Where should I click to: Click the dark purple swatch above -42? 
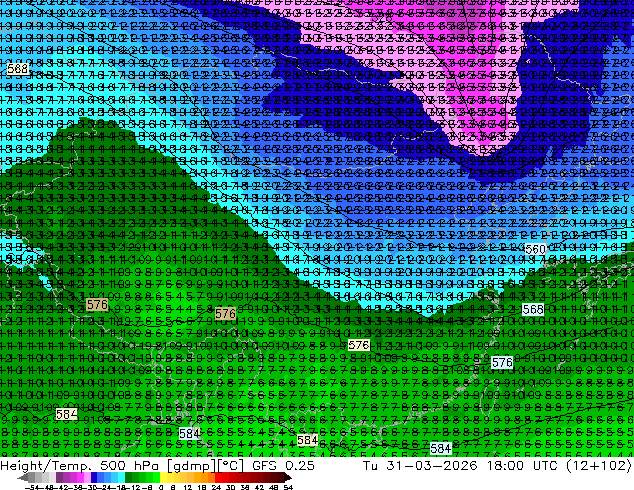pyautogui.click(x=59, y=478)
